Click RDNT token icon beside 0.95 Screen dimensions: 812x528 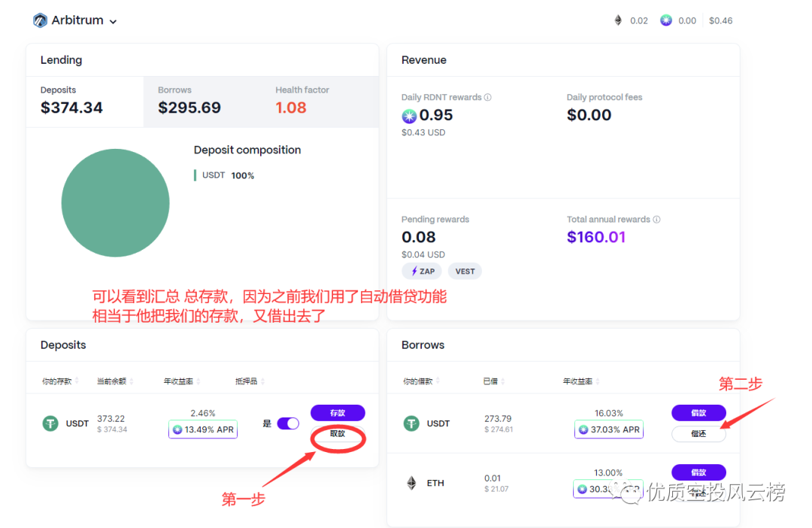point(409,116)
